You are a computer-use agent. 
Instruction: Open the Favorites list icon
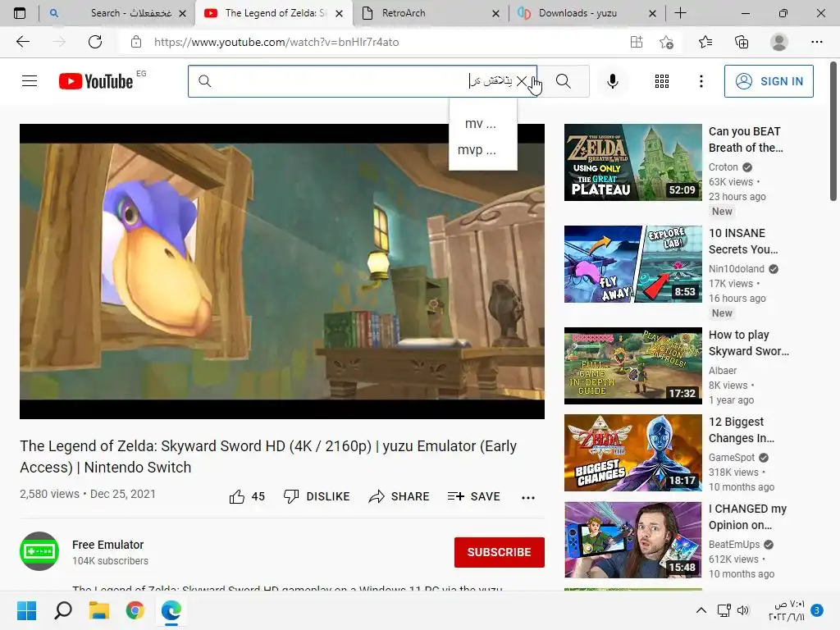[x=705, y=42]
